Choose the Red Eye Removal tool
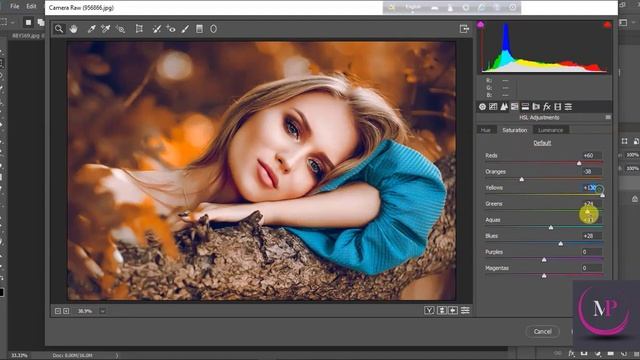The height and width of the screenshot is (360, 640). (171, 29)
